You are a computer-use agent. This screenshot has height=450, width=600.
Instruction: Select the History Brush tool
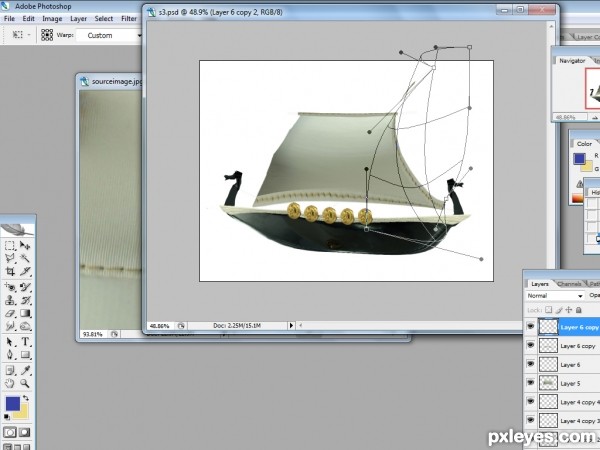click(25, 300)
